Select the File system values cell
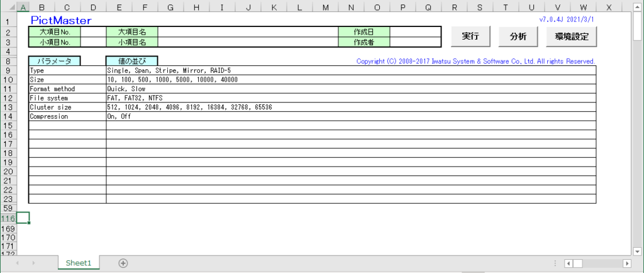Screen dimensions: 644x273 point(350,98)
